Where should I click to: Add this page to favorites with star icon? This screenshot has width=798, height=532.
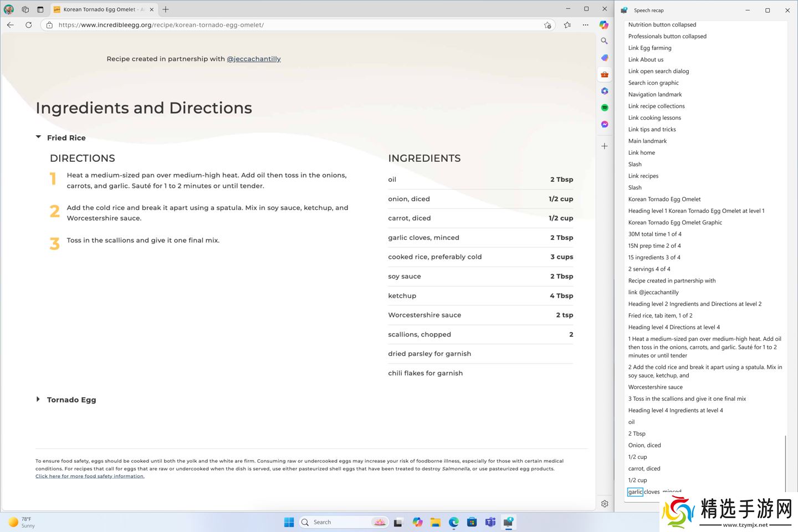[548, 25]
